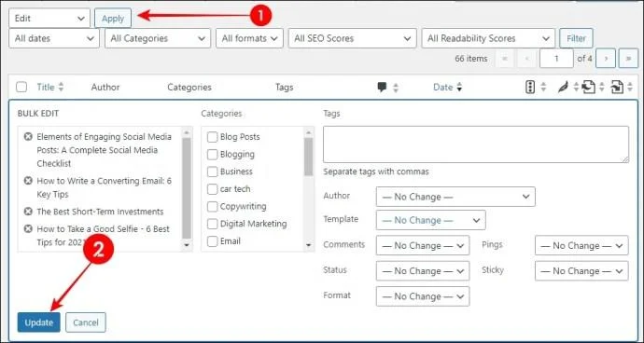Open the All Categories filter dropdown
This screenshot has width=644, height=343.
coord(158,38)
